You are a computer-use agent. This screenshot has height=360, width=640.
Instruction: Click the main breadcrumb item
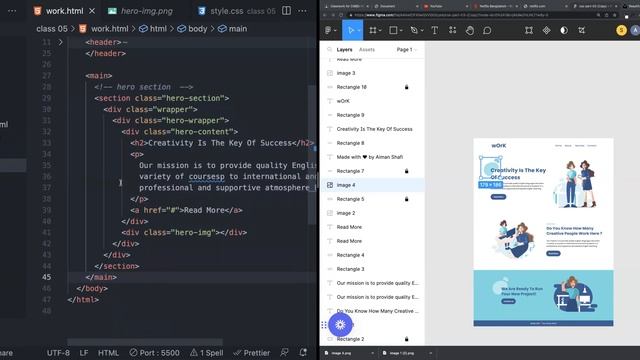232,29
